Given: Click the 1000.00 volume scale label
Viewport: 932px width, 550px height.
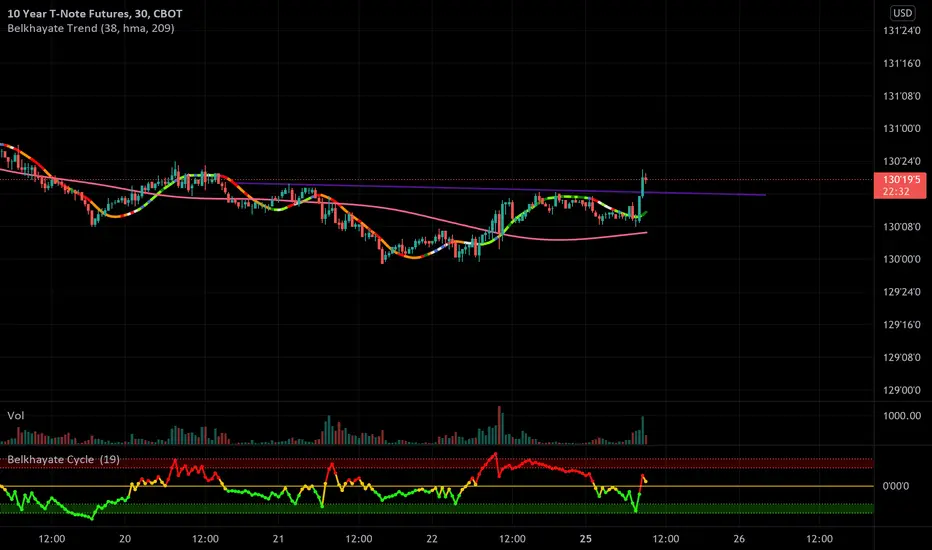Looking at the screenshot, I should pyautogui.click(x=902, y=416).
